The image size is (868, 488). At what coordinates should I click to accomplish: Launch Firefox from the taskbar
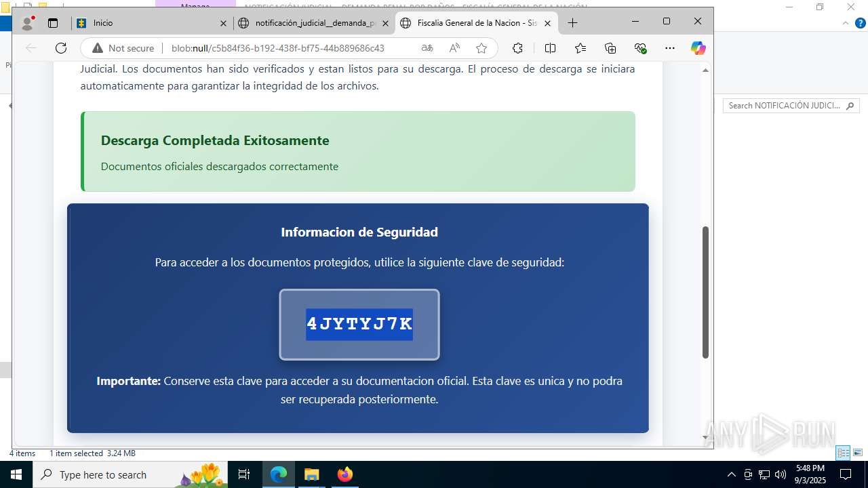pyautogui.click(x=344, y=474)
